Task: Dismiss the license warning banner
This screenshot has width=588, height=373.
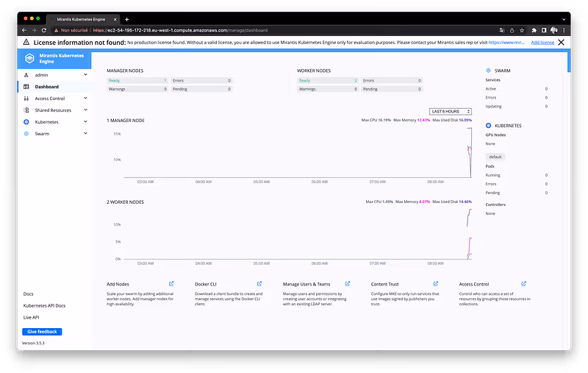Action: [562, 43]
